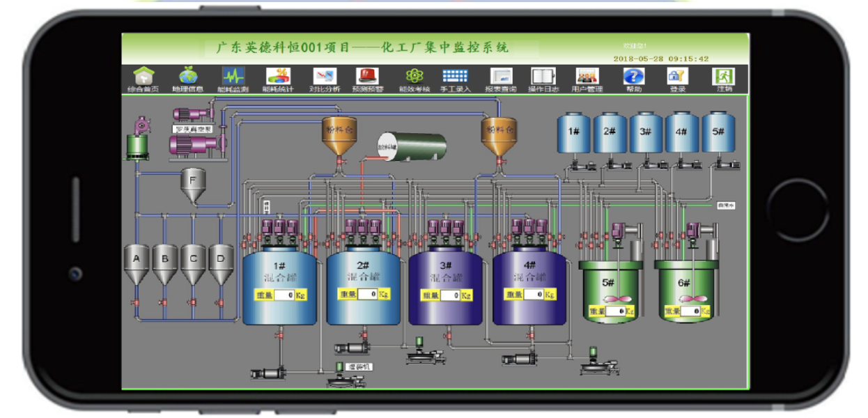Image resolution: width=868 pixels, height=418 pixels.
Task: Click the 登录 login icon
Action: coord(677,76)
